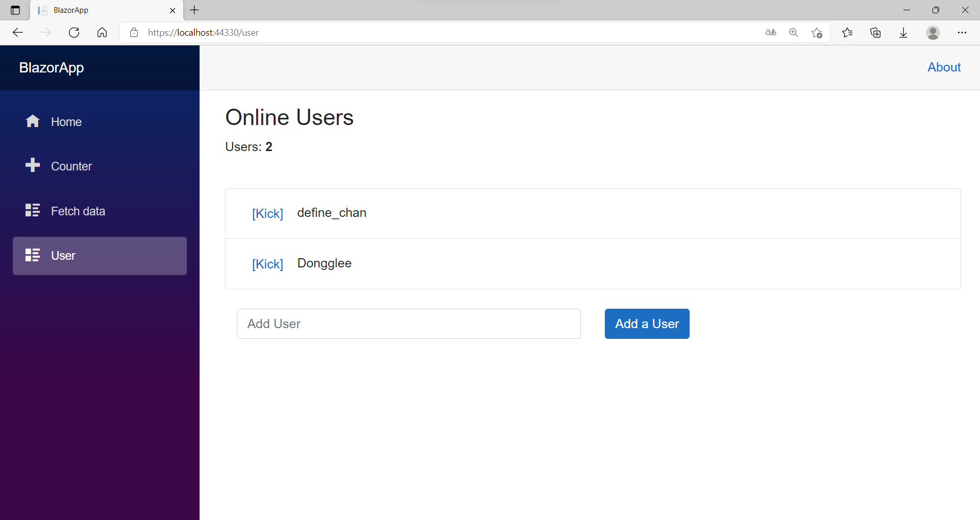Open Collections in the browser toolbar
980x520 pixels.
click(875, 32)
